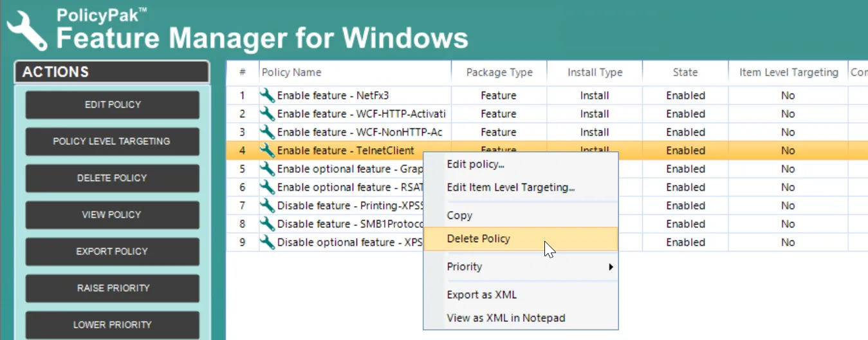Click State 'Enabled' cell in TelnetClient row

pyautogui.click(x=685, y=151)
